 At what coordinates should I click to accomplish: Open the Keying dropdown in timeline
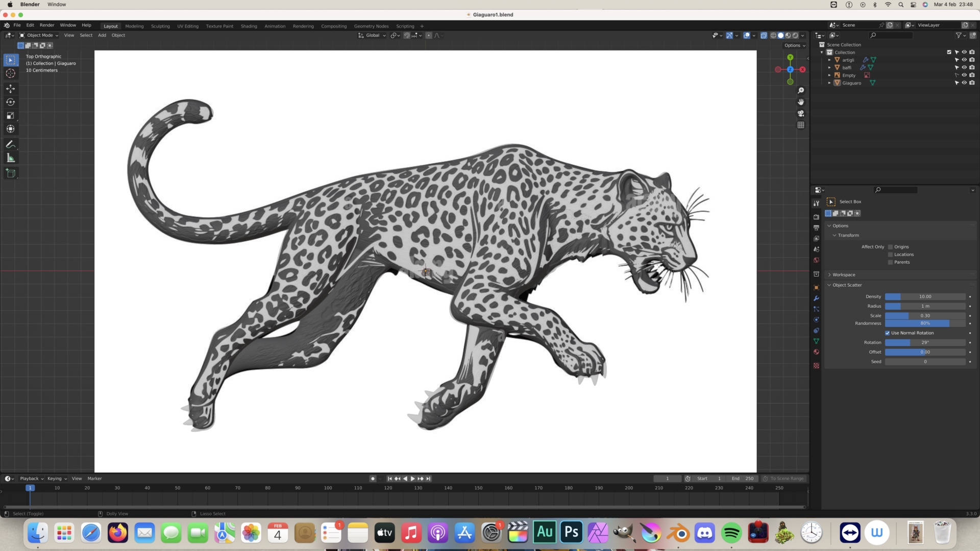click(57, 479)
